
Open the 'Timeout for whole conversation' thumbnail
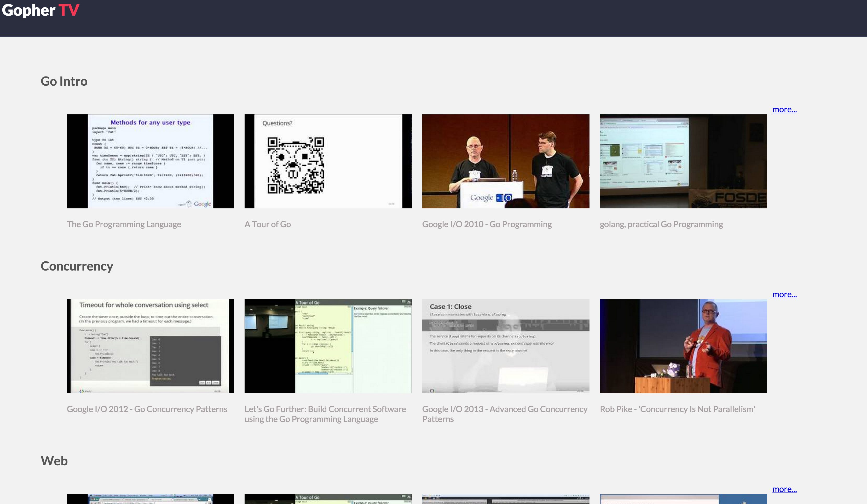pyautogui.click(x=150, y=346)
